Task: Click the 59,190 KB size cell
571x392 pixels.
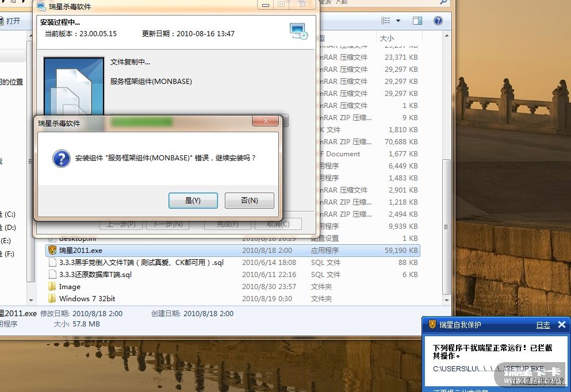Action: click(401, 251)
